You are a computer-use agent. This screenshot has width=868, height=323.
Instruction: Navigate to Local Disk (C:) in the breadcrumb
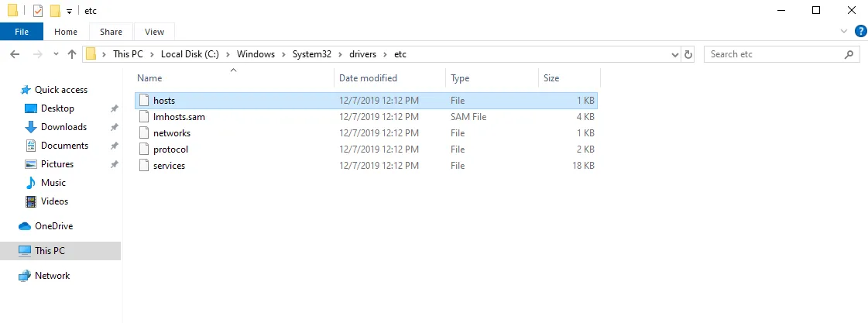point(190,54)
